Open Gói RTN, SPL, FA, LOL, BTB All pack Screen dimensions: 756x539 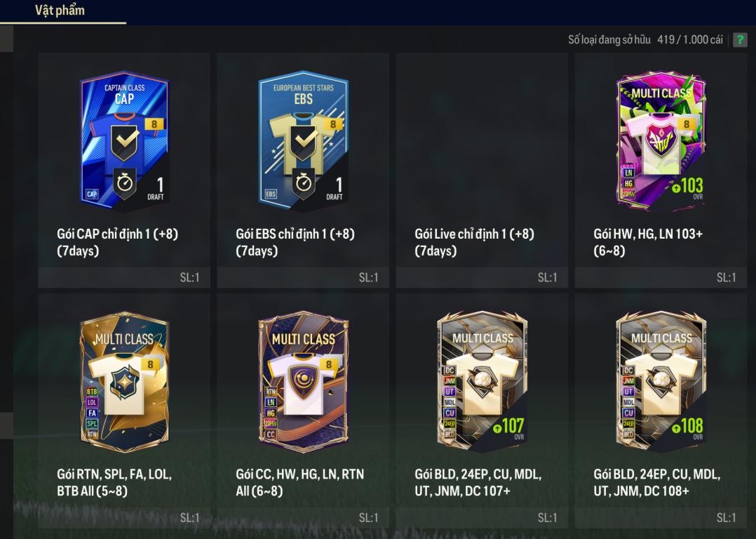(124, 411)
